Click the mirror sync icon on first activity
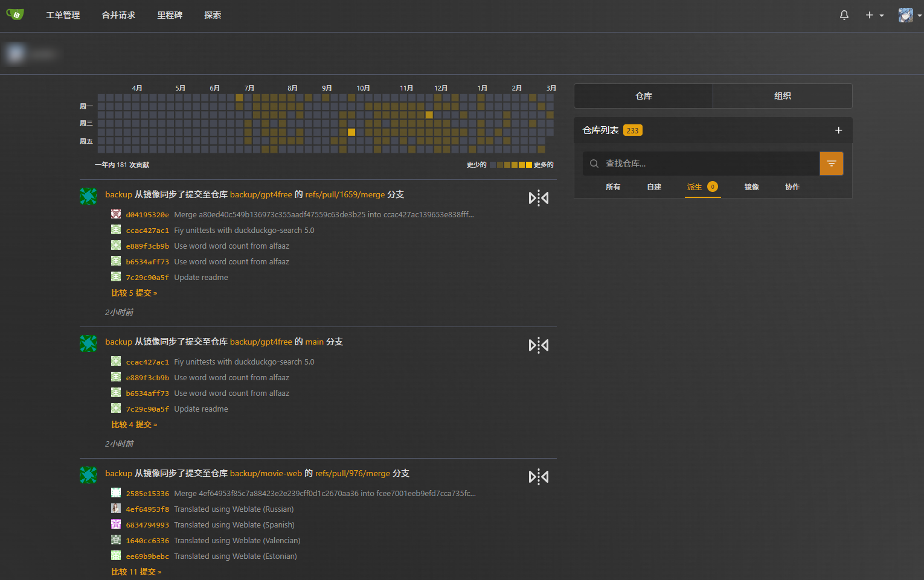This screenshot has width=924, height=580. (538, 197)
